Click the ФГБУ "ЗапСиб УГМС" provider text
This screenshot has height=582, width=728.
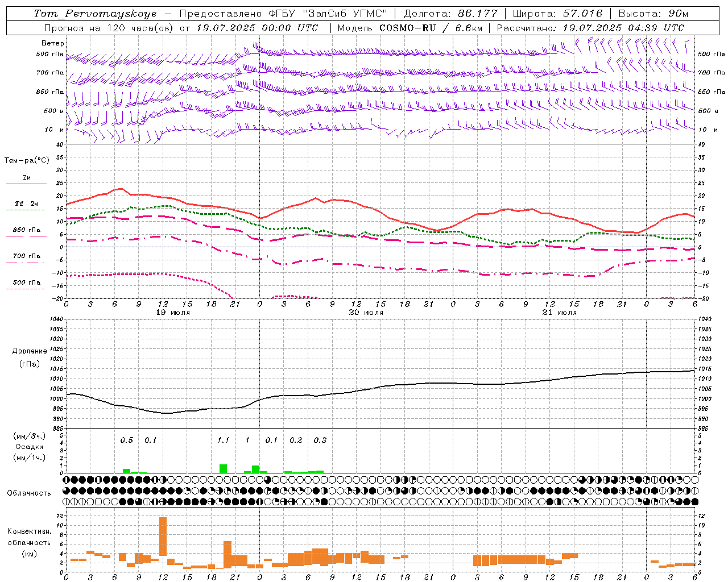tap(327, 14)
